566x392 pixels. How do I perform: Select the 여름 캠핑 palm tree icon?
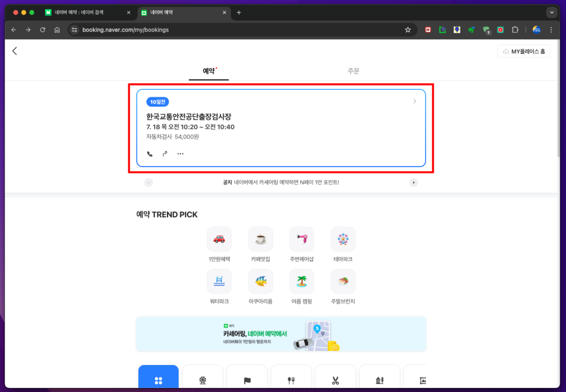302,281
